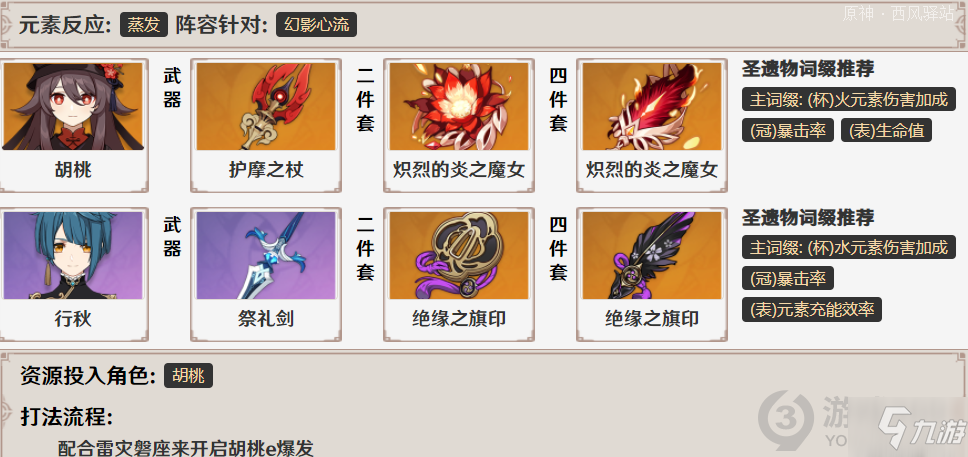Click Hu Tao character portrait
This screenshot has width=968, height=457.
[x=73, y=106]
